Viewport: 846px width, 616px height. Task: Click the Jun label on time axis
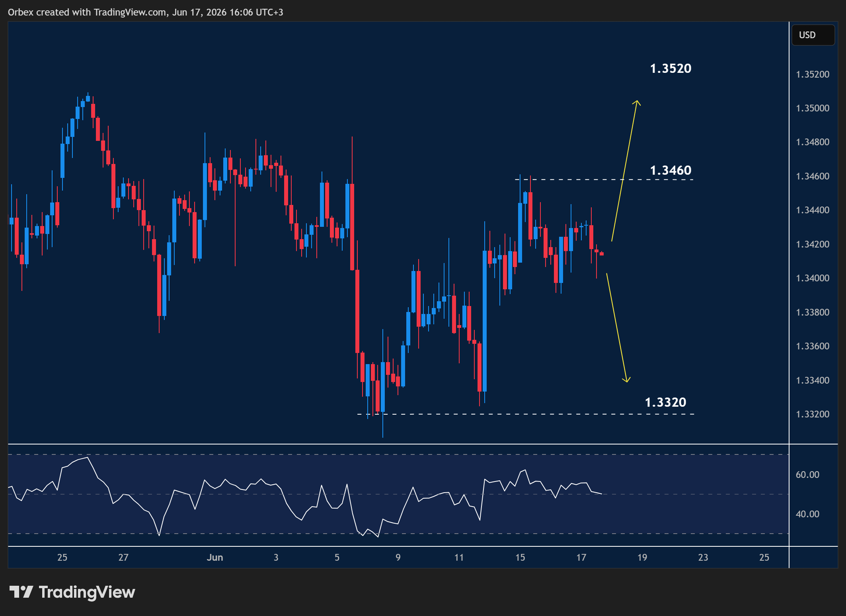[215, 558]
